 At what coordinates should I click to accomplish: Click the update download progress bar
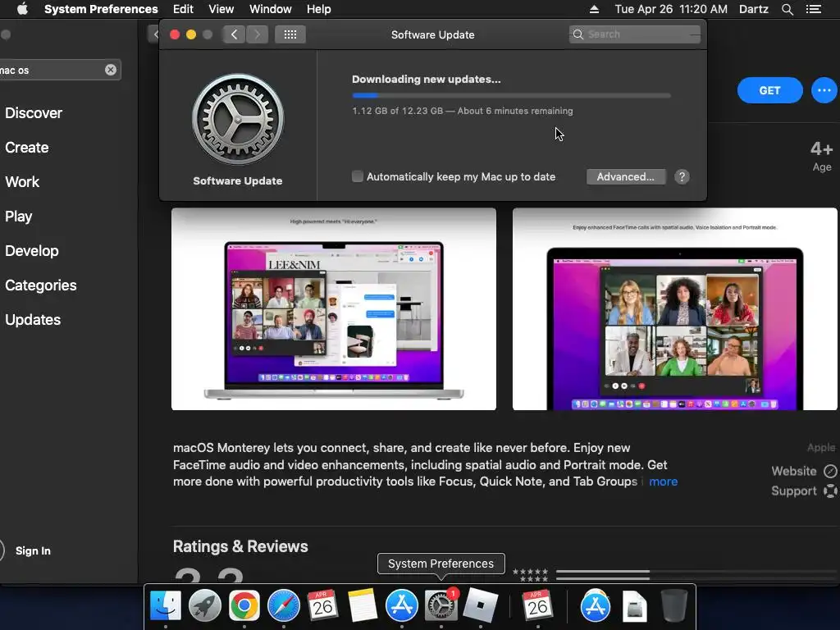point(511,95)
